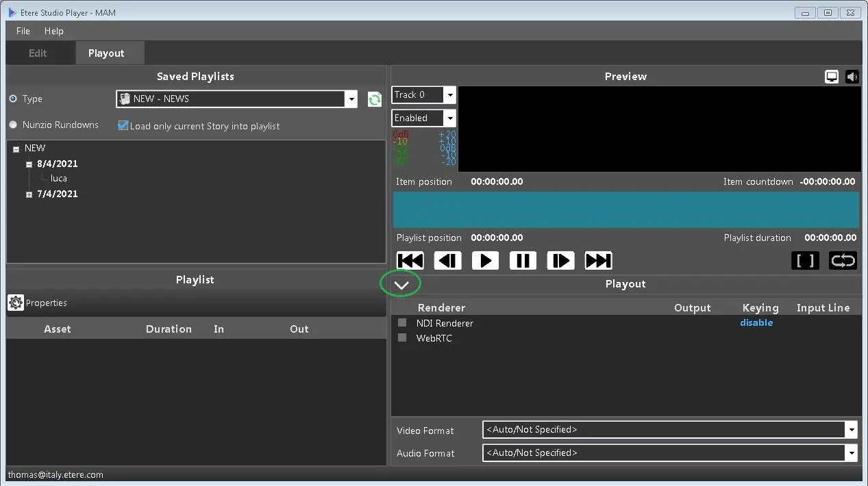
Task: Step forward one frame
Action: pyautogui.click(x=560, y=261)
